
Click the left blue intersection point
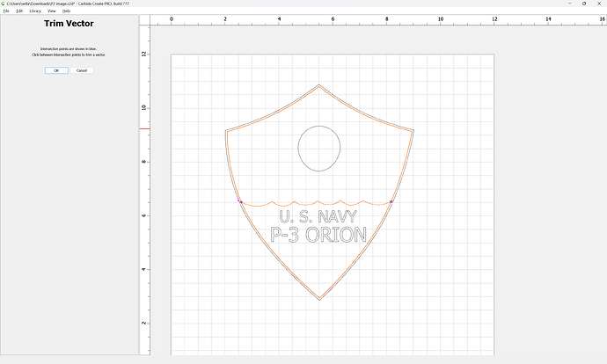[x=239, y=201]
